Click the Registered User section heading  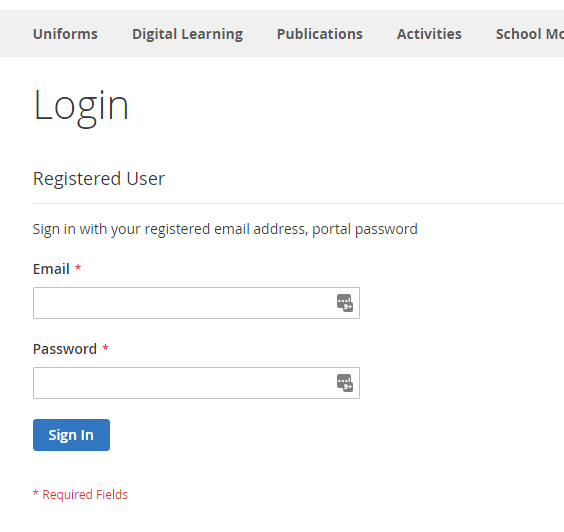[x=99, y=179]
